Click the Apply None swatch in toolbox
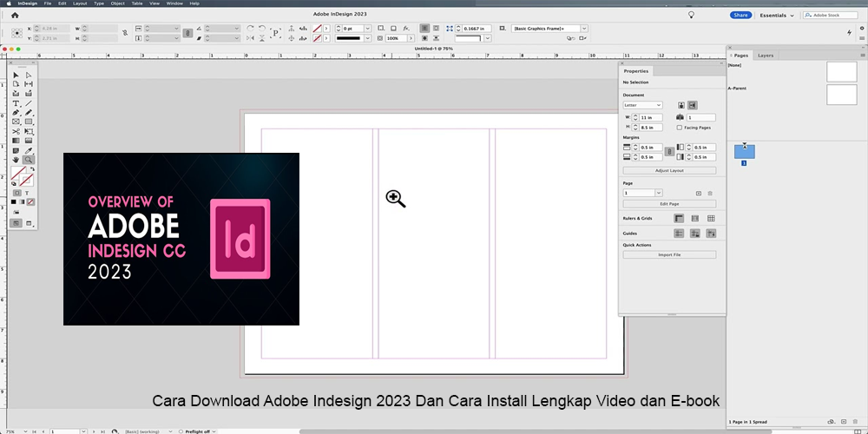 [31, 202]
